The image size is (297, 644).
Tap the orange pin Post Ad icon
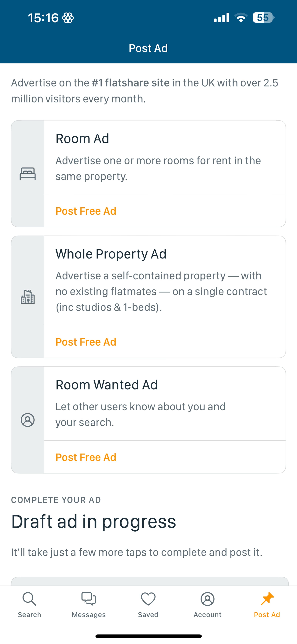pos(267,599)
